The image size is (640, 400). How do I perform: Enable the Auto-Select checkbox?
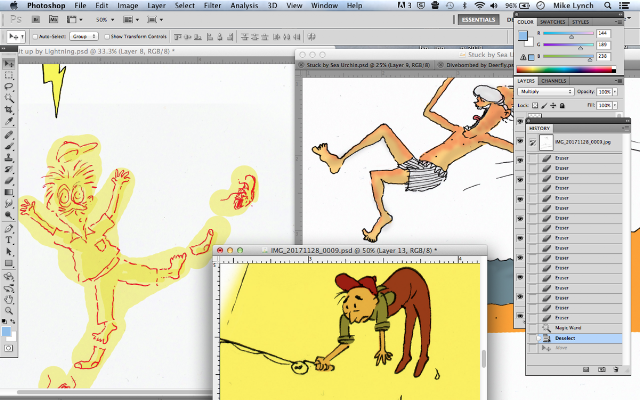click(35, 37)
